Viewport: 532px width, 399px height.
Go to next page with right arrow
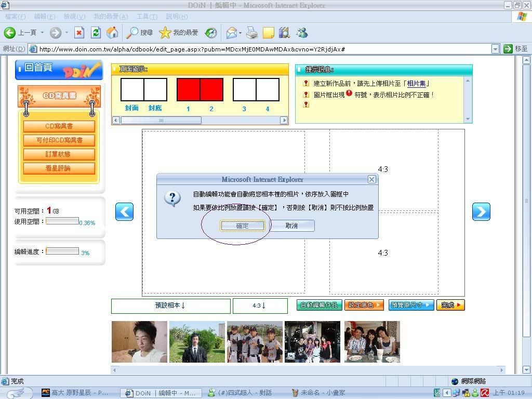coord(481,211)
